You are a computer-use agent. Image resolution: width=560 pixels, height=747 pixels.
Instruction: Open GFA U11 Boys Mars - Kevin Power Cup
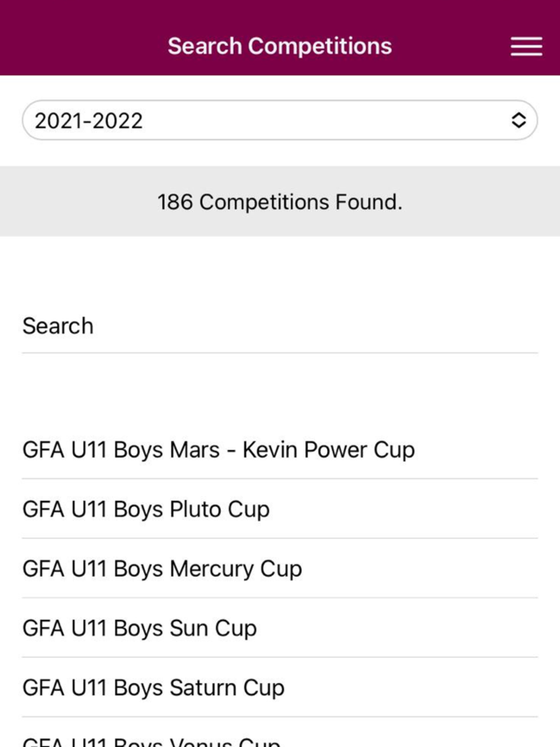coord(218,449)
